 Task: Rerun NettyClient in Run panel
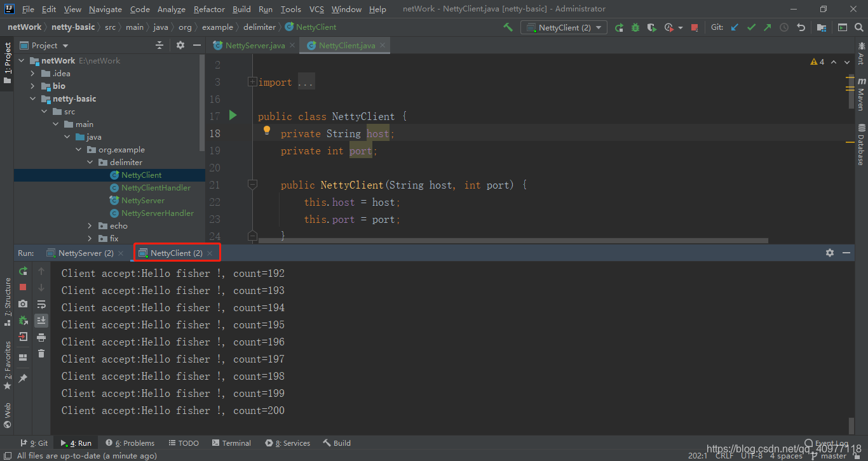(23, 271)
